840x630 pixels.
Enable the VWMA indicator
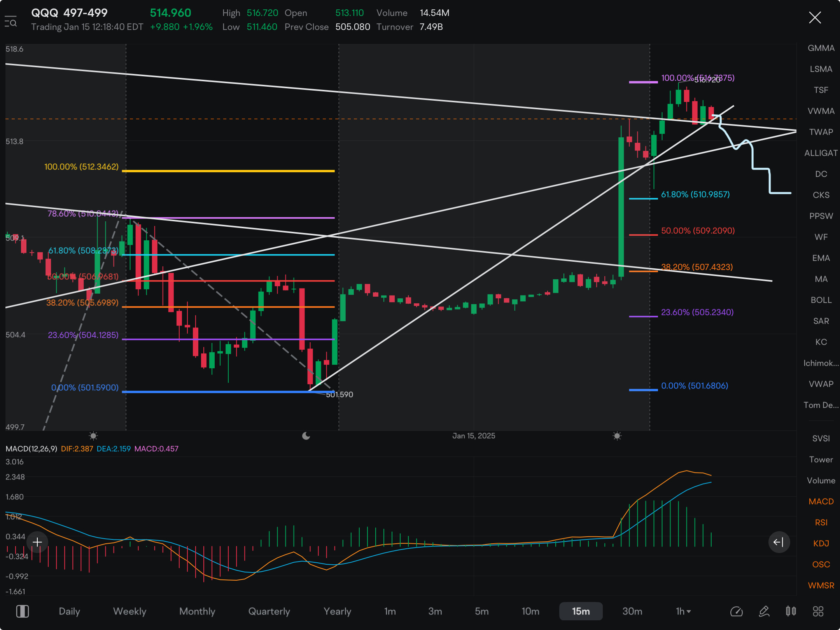tap(821, 111)
